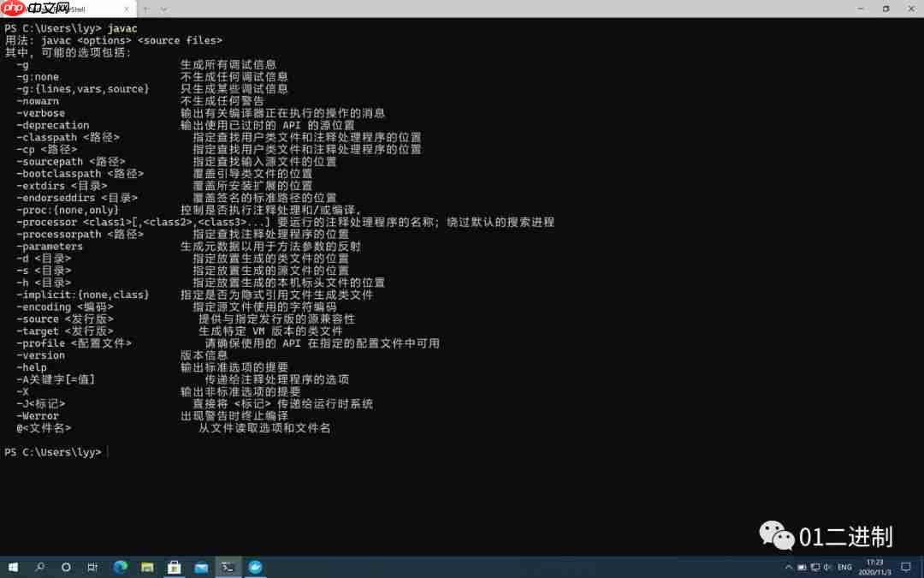Image resolution: width=924 pixels, height=578 pixels.
Task: Open the clock showing 2020/11/3
Action: tap(875, 567)
